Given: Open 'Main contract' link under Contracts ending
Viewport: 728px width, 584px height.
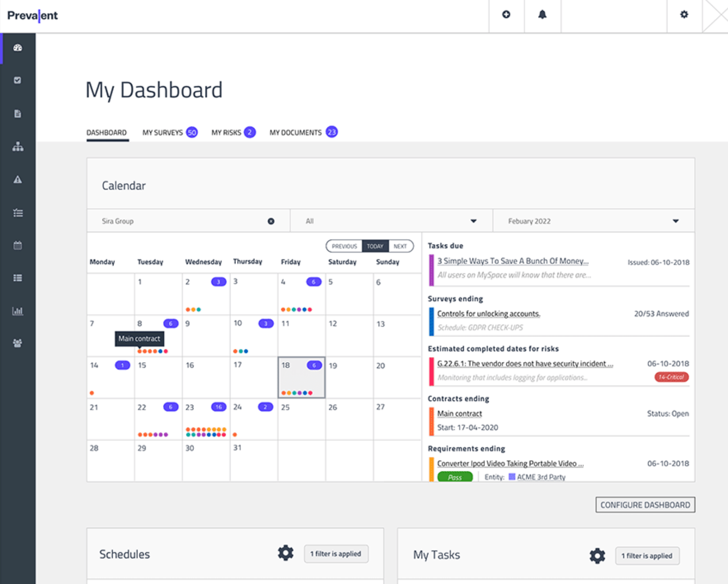Looking at the screenshot, I should (x=459, y=413).
